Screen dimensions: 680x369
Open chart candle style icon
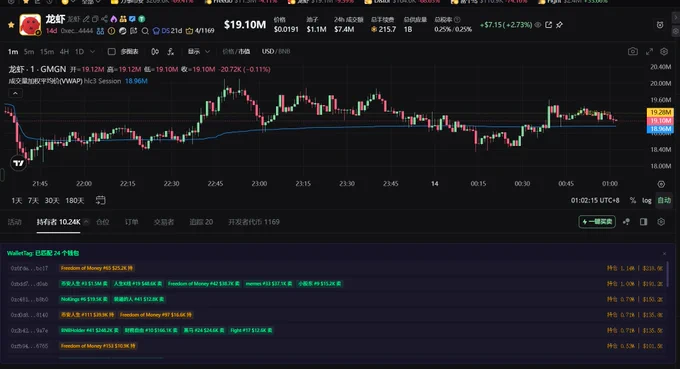click(x=155, y=52)
